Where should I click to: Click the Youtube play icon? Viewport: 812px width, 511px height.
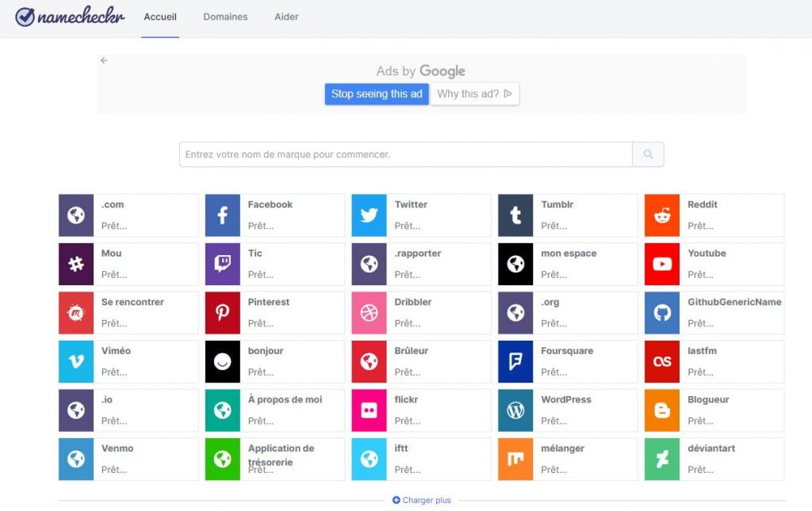pos(662,265)
